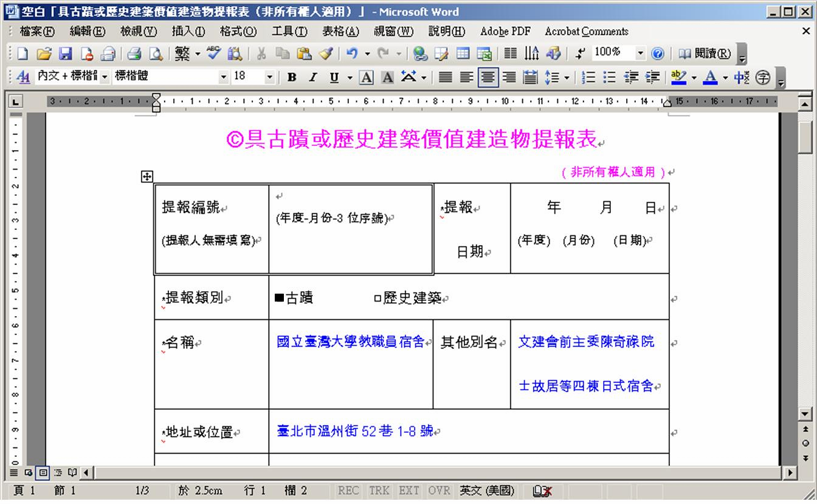Open the 檔案(F) menu
Viewport: 817px width, 504px height.
tap(36, 32)
